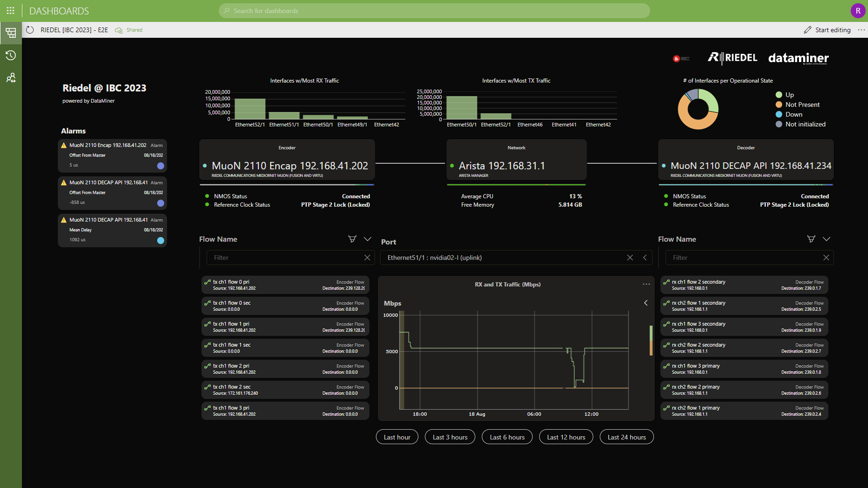This screenshot has height=488, width=868.
Task: Select tx ch1 flow 0 sec flow
Action: tap(285, 306)
